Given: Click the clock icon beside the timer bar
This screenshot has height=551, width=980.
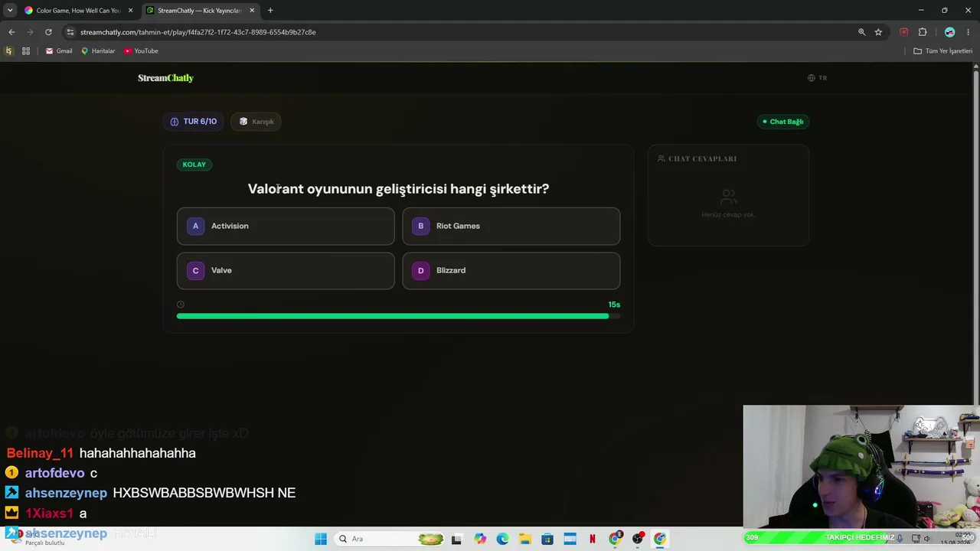Looking at the screenshot, I should [x=181, y=305].
